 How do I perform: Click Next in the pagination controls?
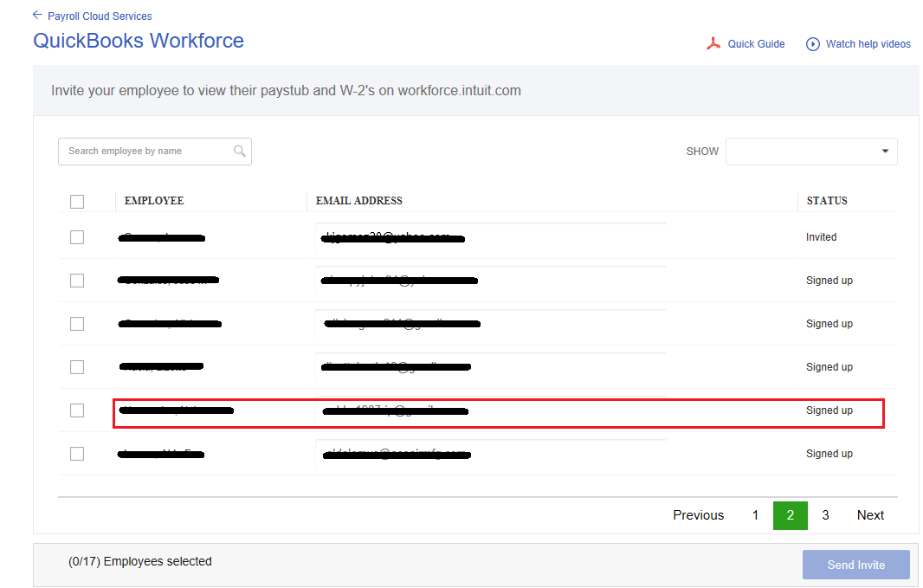coord(870,514)
